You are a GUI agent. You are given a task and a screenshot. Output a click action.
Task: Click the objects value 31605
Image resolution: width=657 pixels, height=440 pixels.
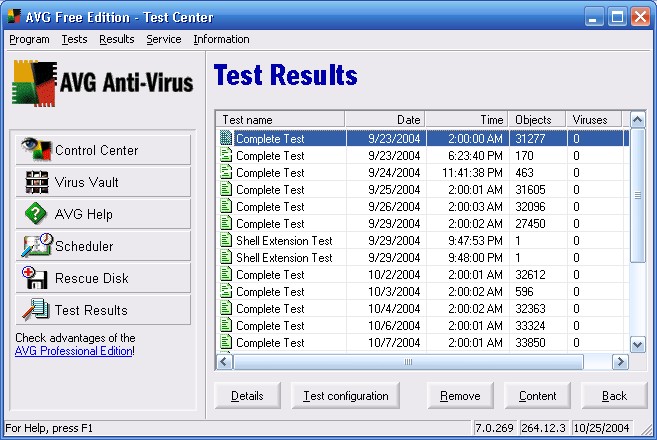point(530,190)
